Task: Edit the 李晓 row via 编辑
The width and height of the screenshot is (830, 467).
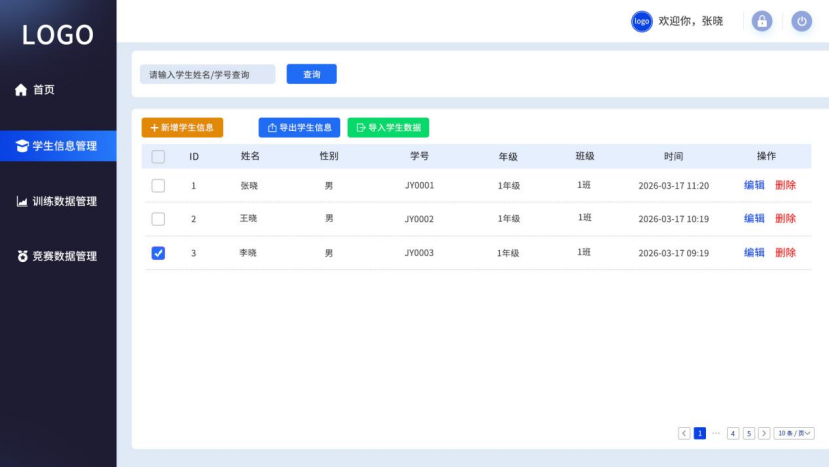Action: (754, 253)
